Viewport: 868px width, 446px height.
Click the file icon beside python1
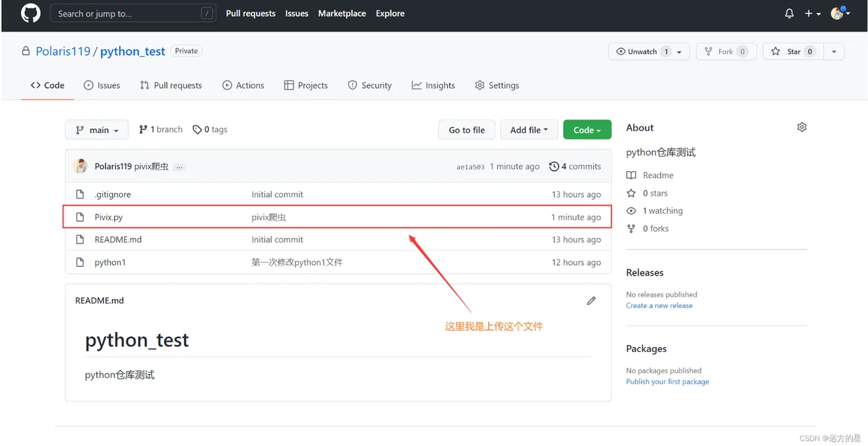click(80, 262)
